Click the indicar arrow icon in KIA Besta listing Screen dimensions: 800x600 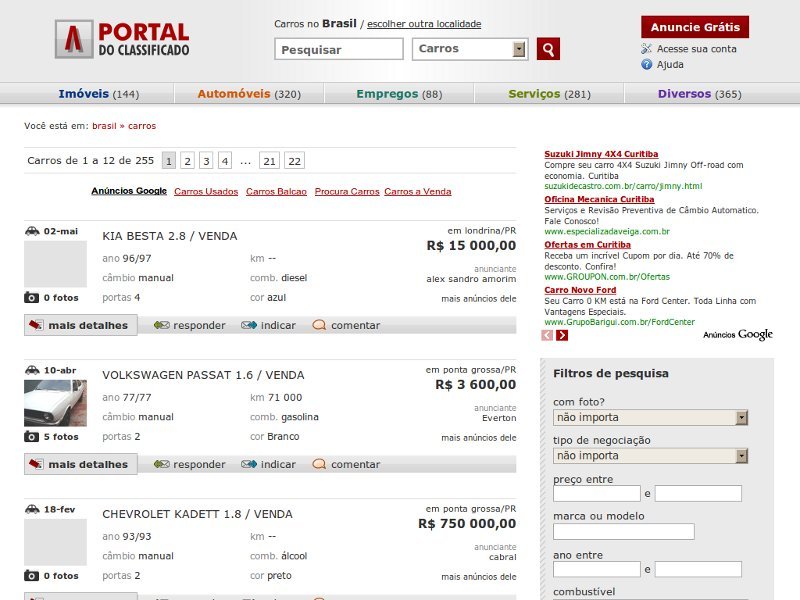(249, 325)
